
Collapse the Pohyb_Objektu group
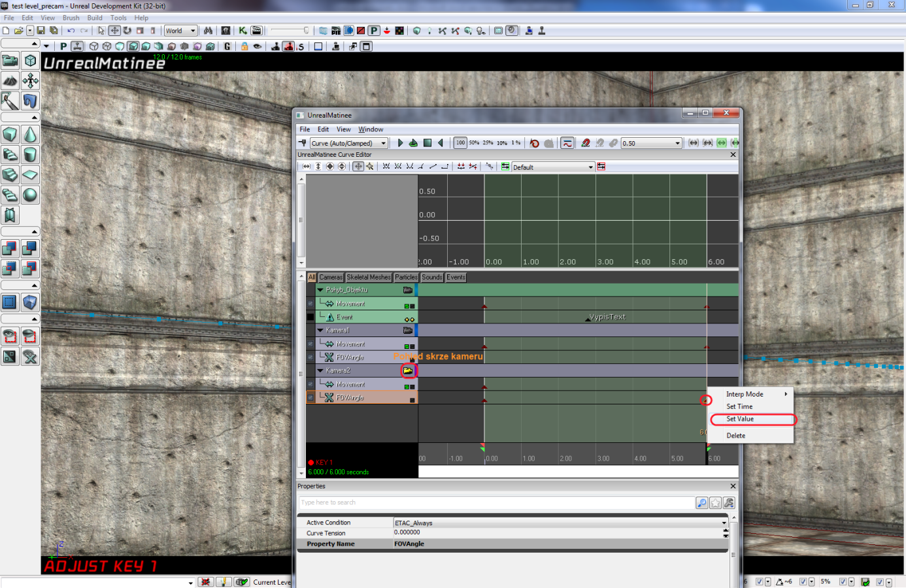320,290
